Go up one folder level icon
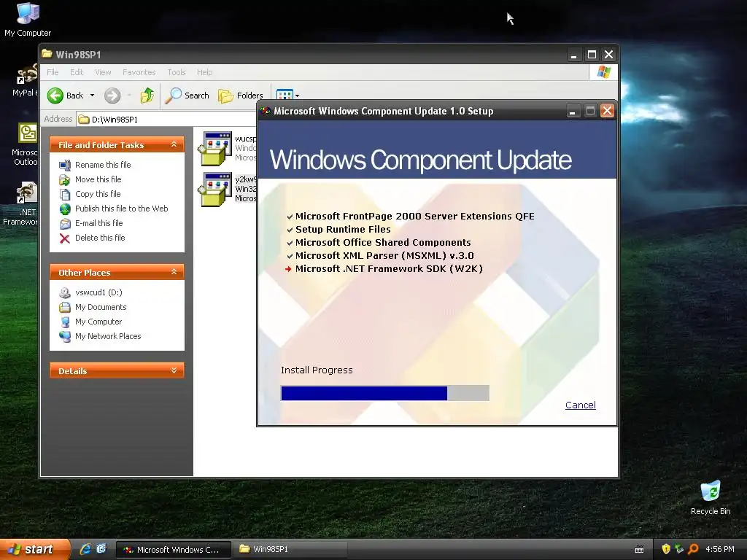The height and width of the screenshot is (560, 747). click(147, 96)
